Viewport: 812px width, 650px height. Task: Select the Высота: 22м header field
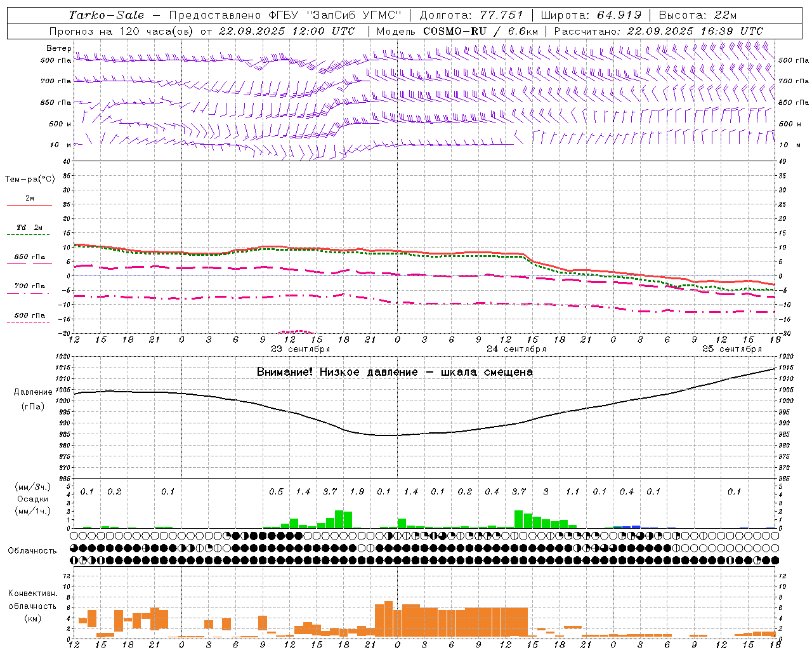point(698,15)
